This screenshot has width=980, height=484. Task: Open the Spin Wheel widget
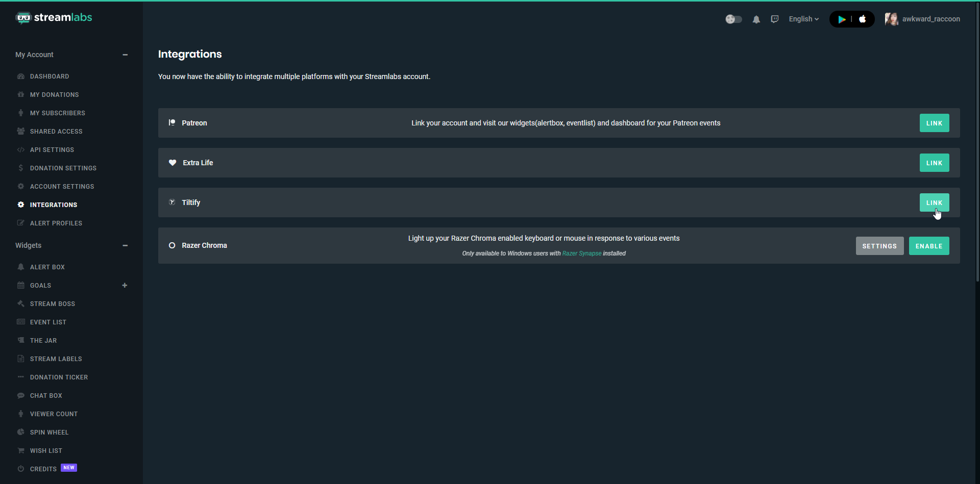click(49, 432)
